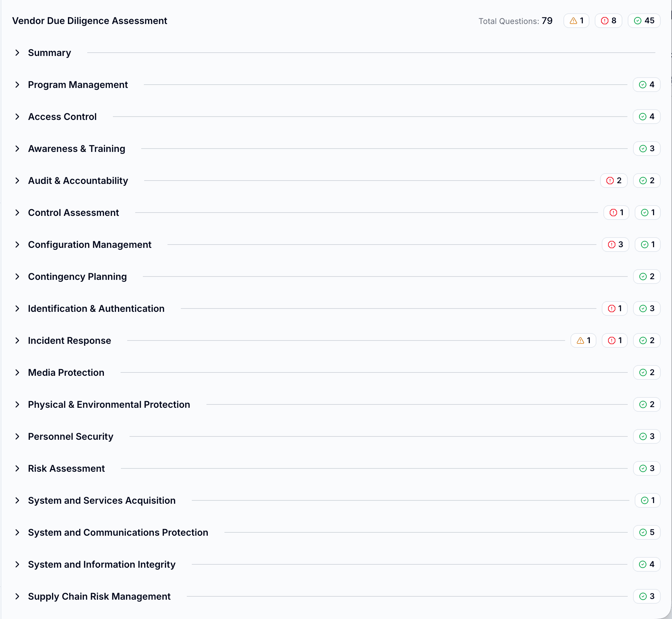Open the Awareness & Training section
Viewport: 672px width, 619px height.
tap(76, 149)
